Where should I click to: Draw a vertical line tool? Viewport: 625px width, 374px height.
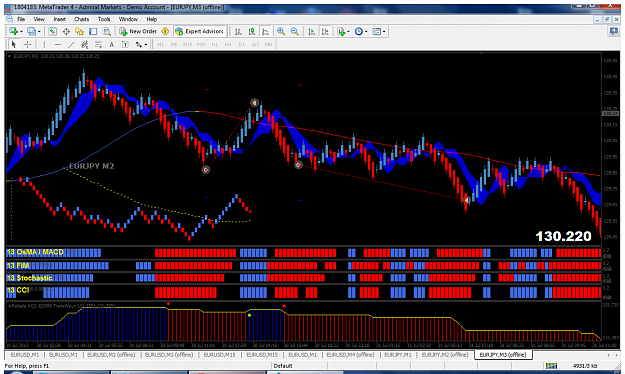[x=44, y=44]
